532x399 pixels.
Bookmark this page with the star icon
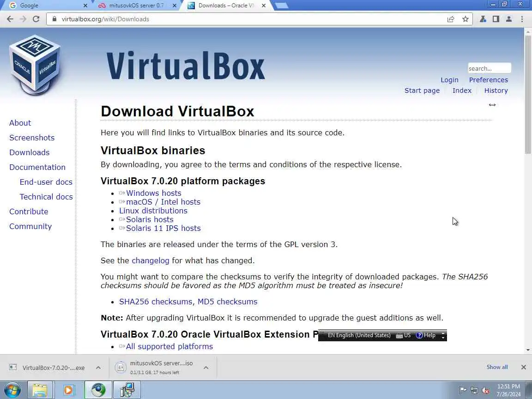point(465,19)
